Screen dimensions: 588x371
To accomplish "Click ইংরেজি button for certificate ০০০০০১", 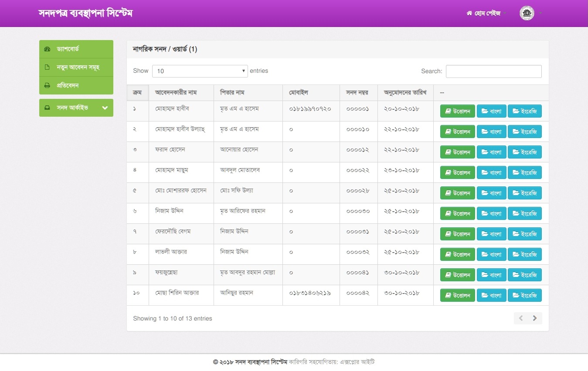I will point(525,111).
